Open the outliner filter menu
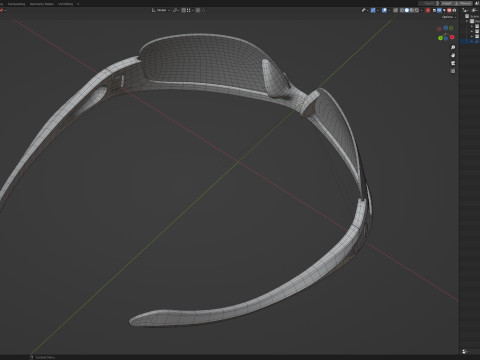 coord(475,10)
